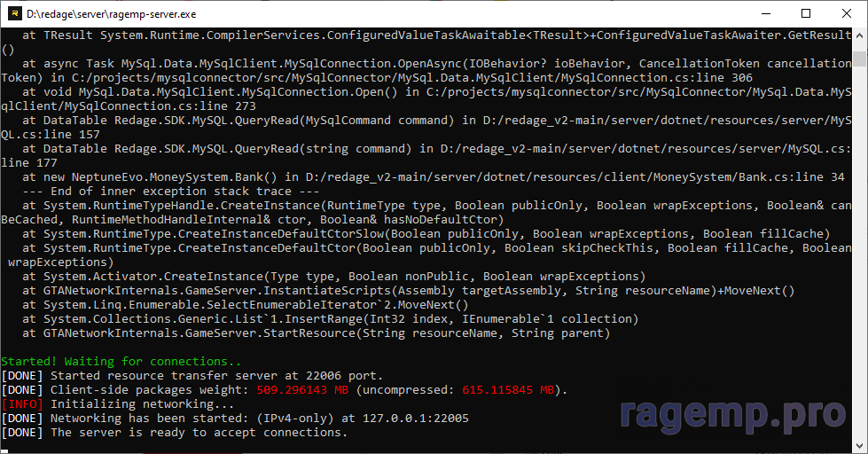868x454 pixels.
Task: Click the green 'Started! Waiting for connections..' line
Action: pos(121,362)
